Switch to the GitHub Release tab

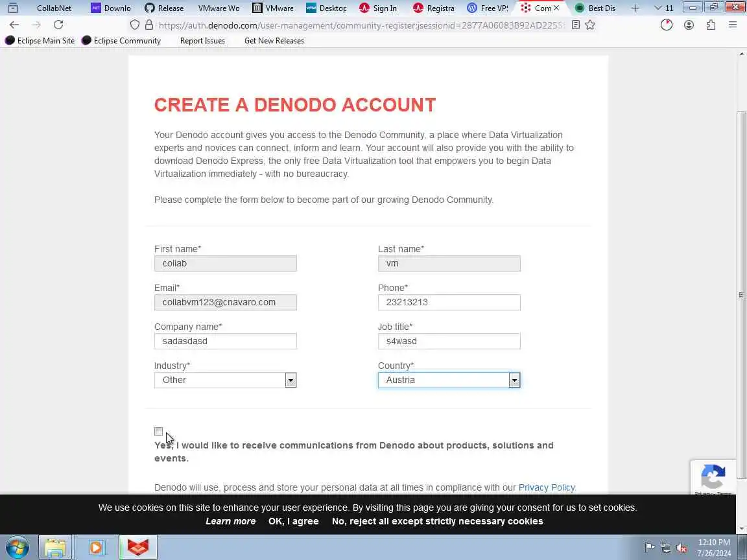164,8
